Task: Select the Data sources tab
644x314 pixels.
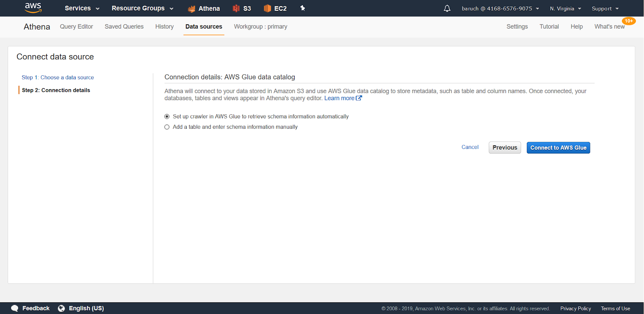Action: 204,27
